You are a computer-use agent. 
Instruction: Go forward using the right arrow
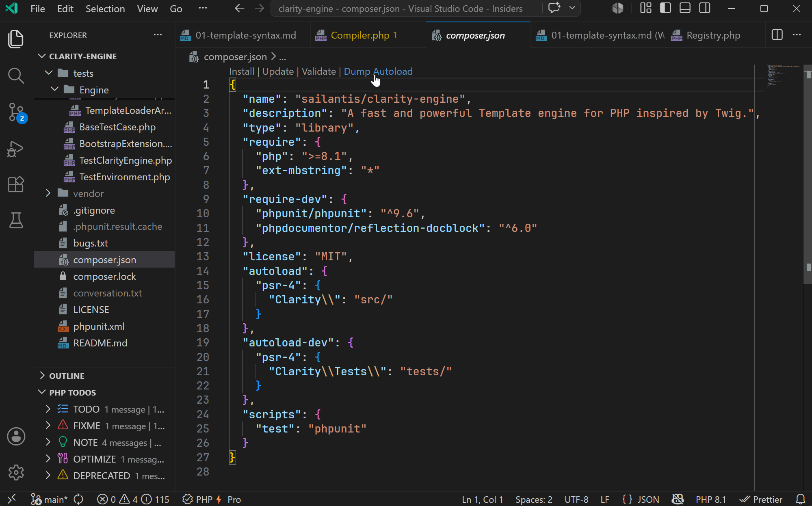[x=259, y=9]
